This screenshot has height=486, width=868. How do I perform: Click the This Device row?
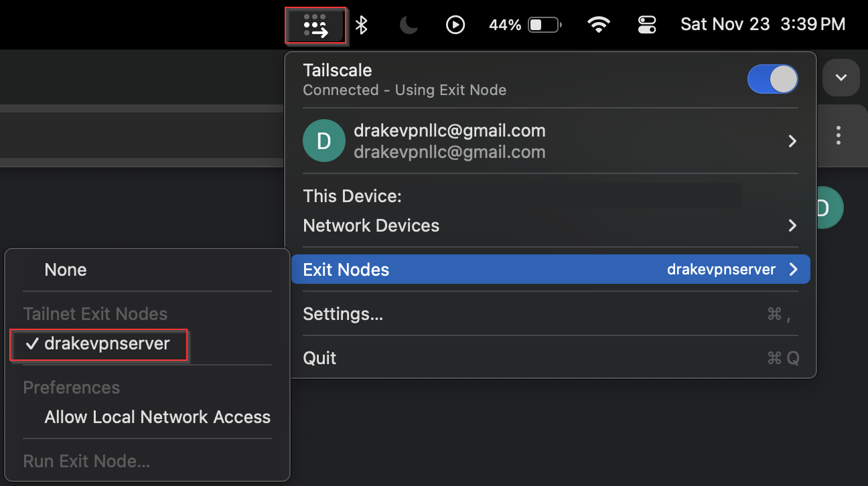click(551, 196)
